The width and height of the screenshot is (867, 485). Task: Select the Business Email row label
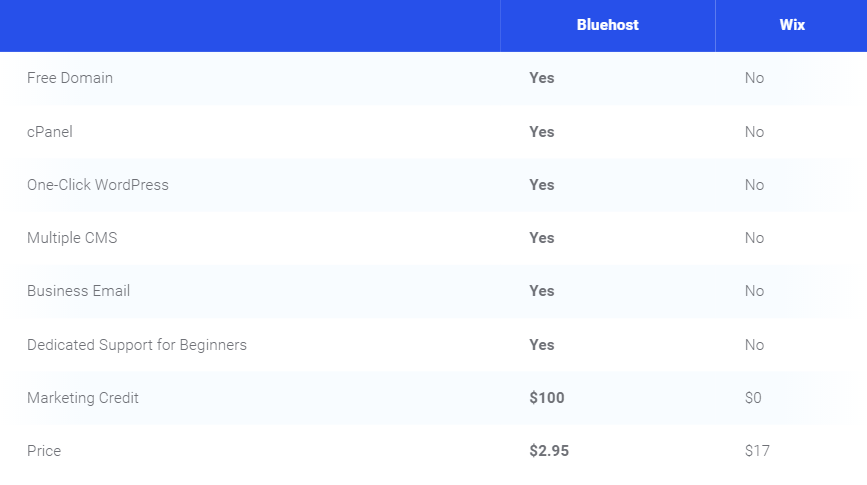(79, 291)
